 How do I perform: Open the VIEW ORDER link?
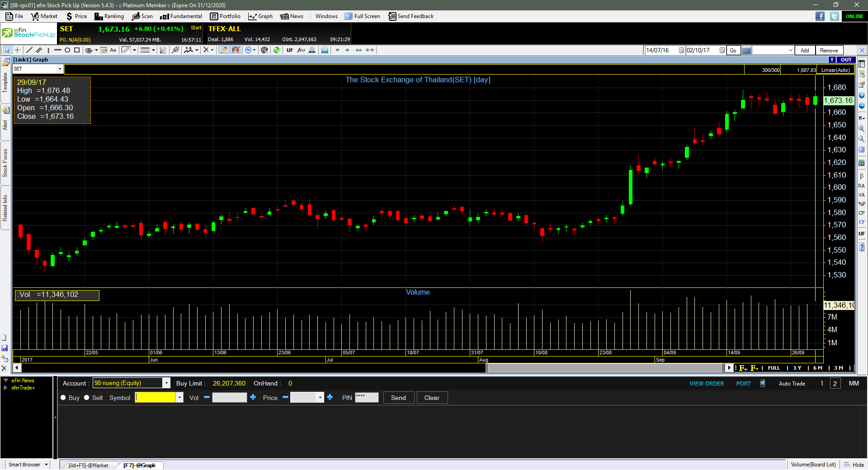click(x=707, y=384)
